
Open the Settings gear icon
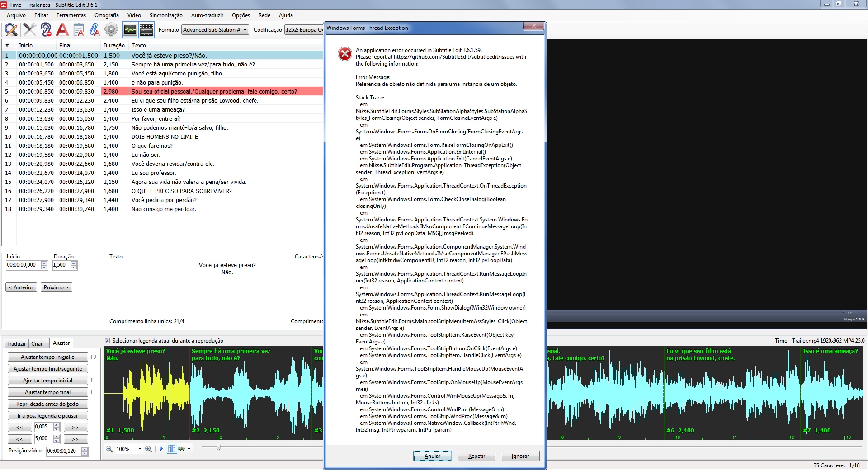coord(111,29)
